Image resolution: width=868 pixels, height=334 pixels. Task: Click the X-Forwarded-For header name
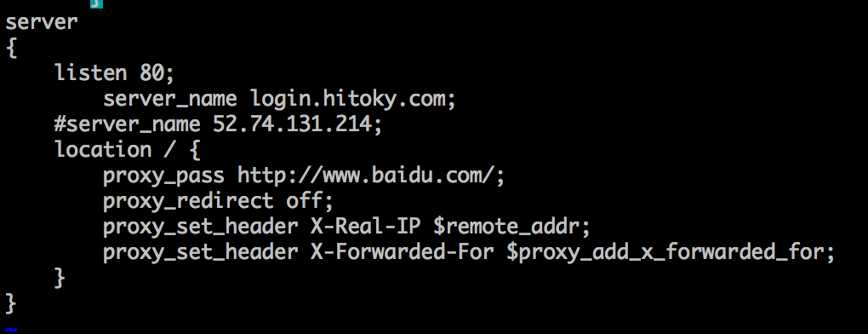(402, 252)
